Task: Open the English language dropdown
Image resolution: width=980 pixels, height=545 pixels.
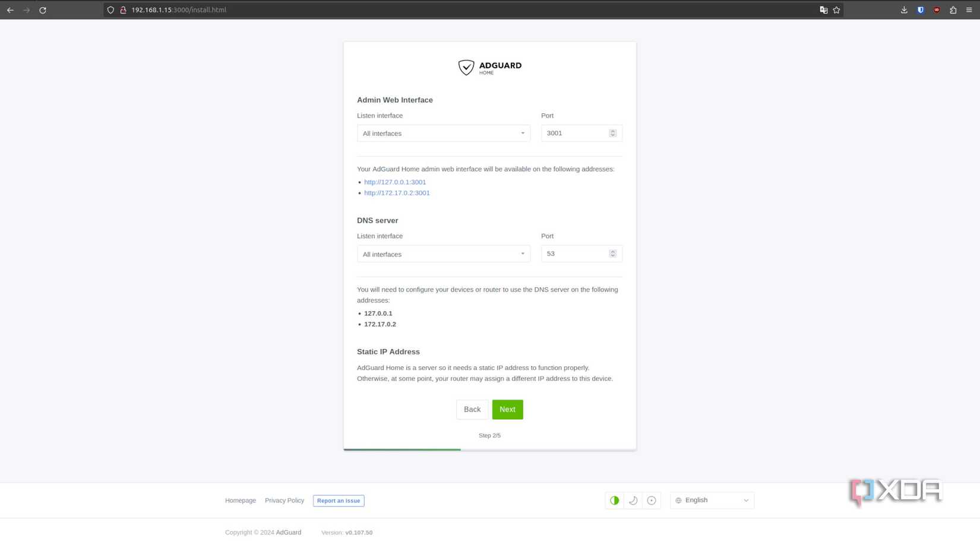Action: coord(712,500)
